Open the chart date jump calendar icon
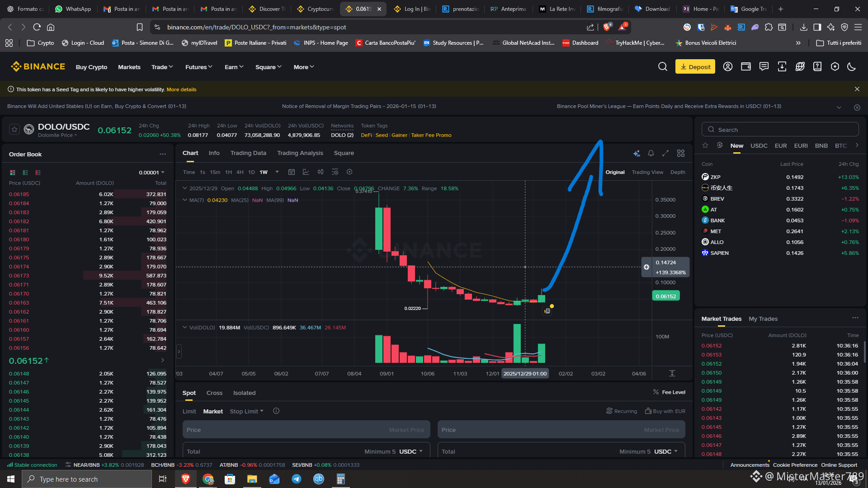868x488 pixels. 292,172
